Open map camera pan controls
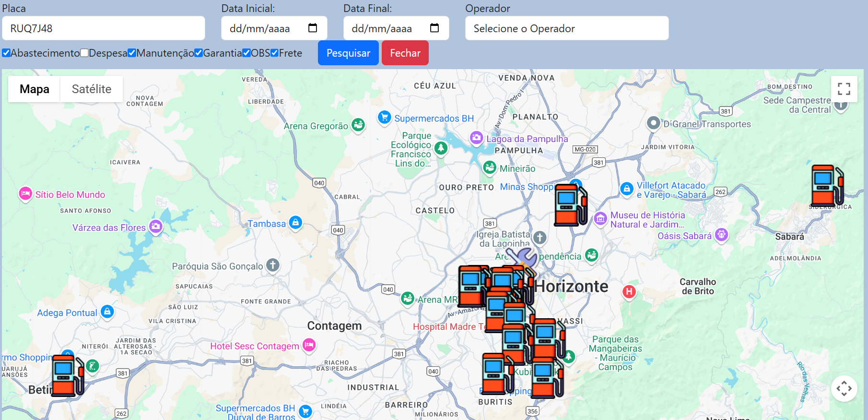Screen dimensions: 868x420 tap(844, 388)
